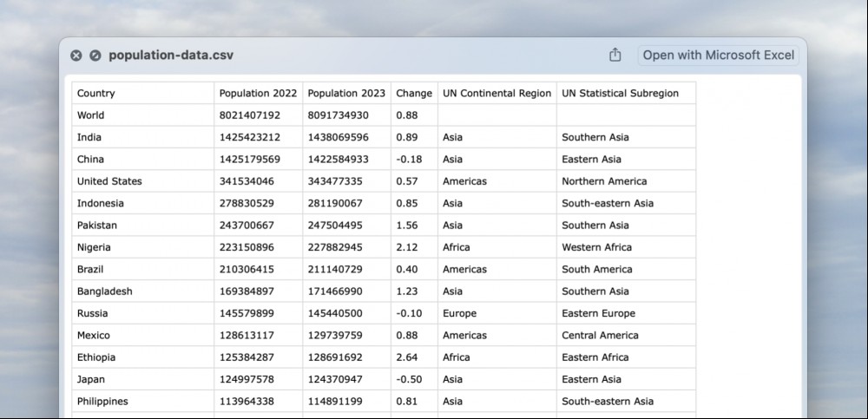Click Ethiopia's change value 2.64
868x419 pixels.
tap(407, 357)
